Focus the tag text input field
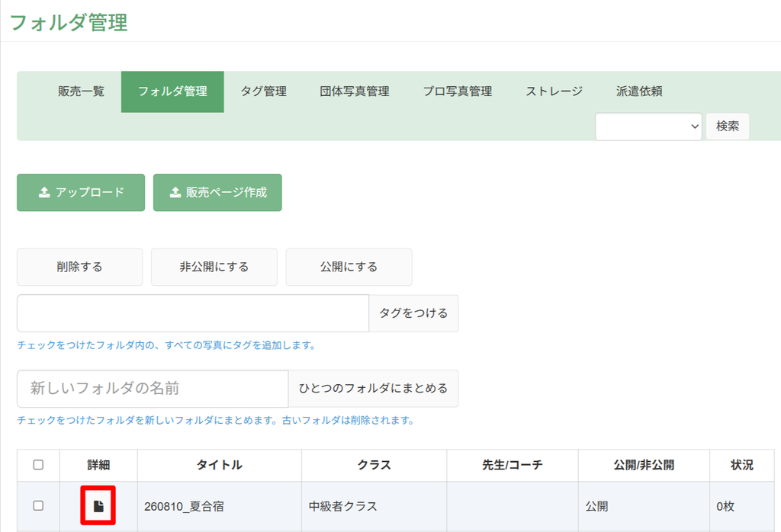 (x=193, y=313)
